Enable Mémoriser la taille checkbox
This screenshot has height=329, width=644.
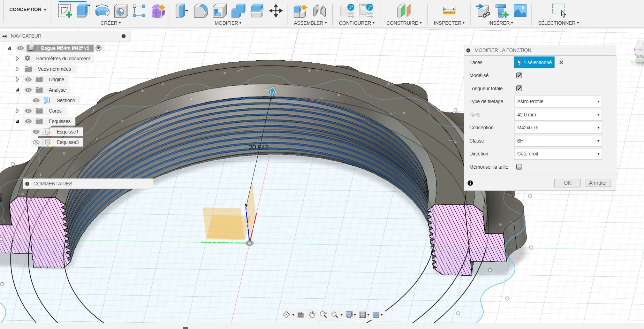519,167
